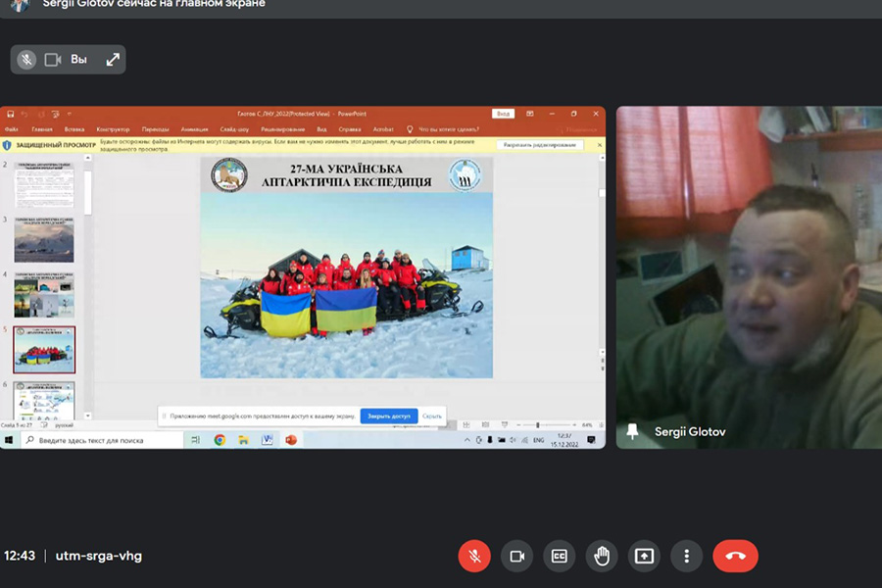Click Task View icon on taskbar
Image resolution: width=882 pixels, height=588 pixels.
(x=195, y=440)
